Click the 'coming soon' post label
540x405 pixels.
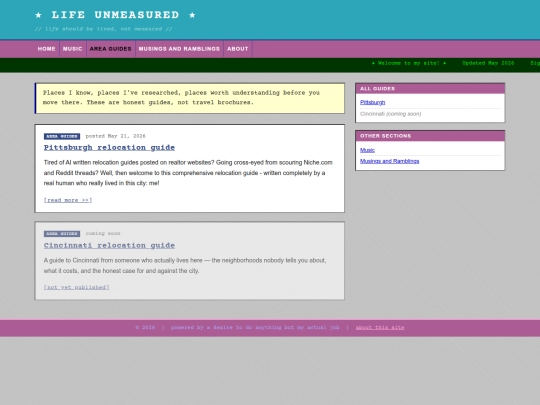click(x=103, y=233)
